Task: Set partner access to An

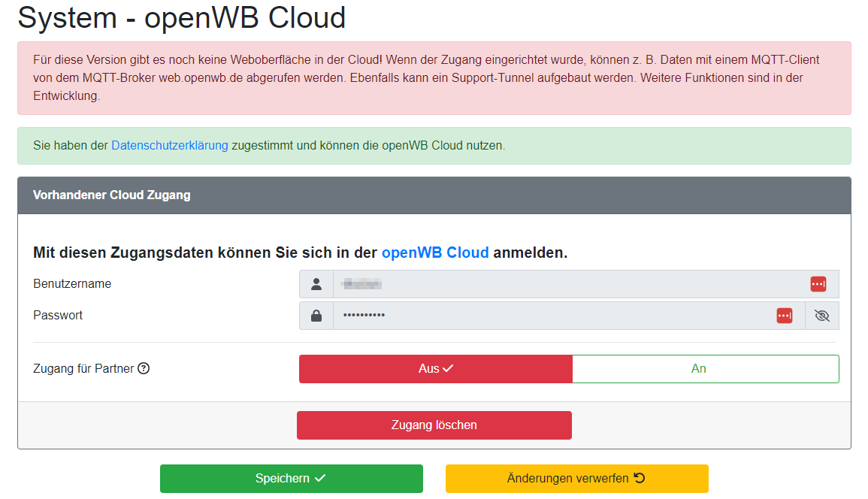Action: 706,369
